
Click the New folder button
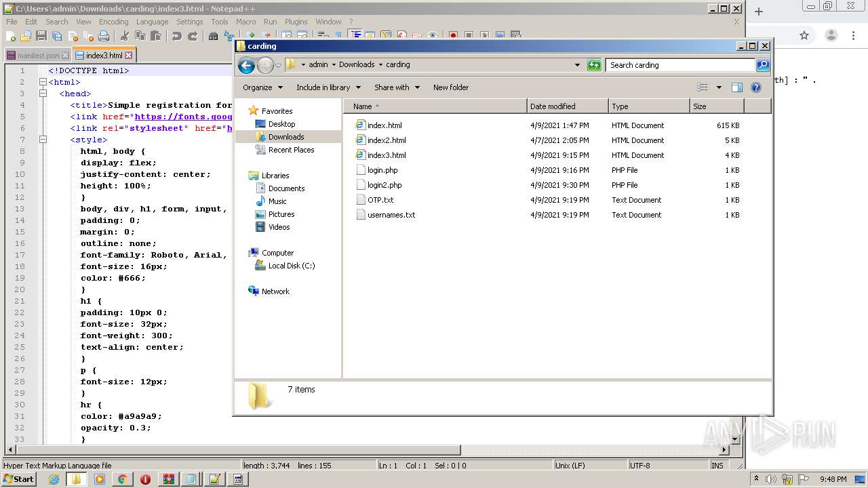click(x=451, y=87)
